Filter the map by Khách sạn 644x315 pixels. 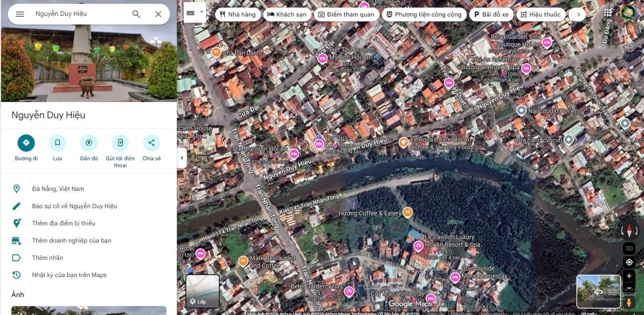point(287,15)
